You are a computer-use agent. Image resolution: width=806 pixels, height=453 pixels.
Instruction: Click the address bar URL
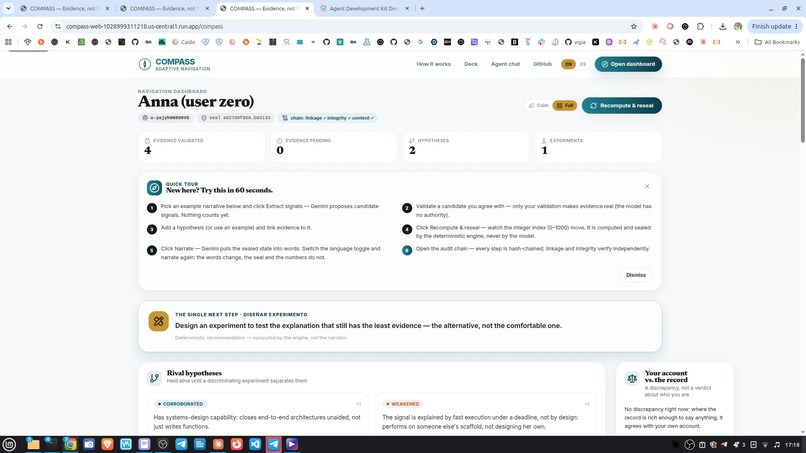pyautogui.click(x=144, y=26)
